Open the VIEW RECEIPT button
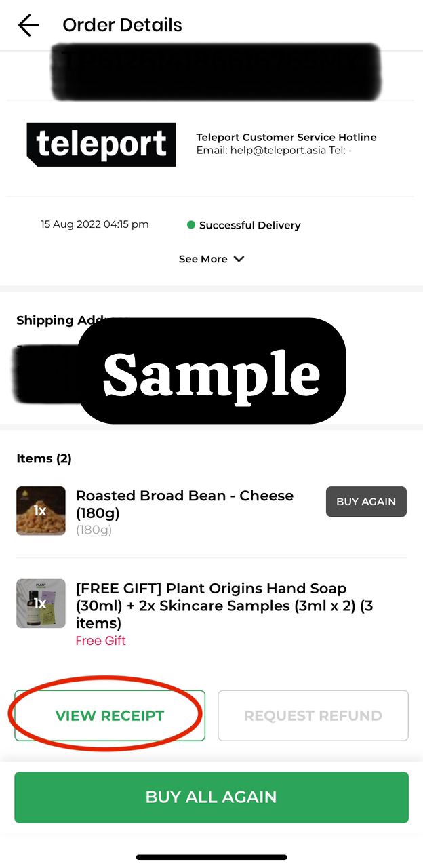The image size is (423, 868). click(110, 715)
